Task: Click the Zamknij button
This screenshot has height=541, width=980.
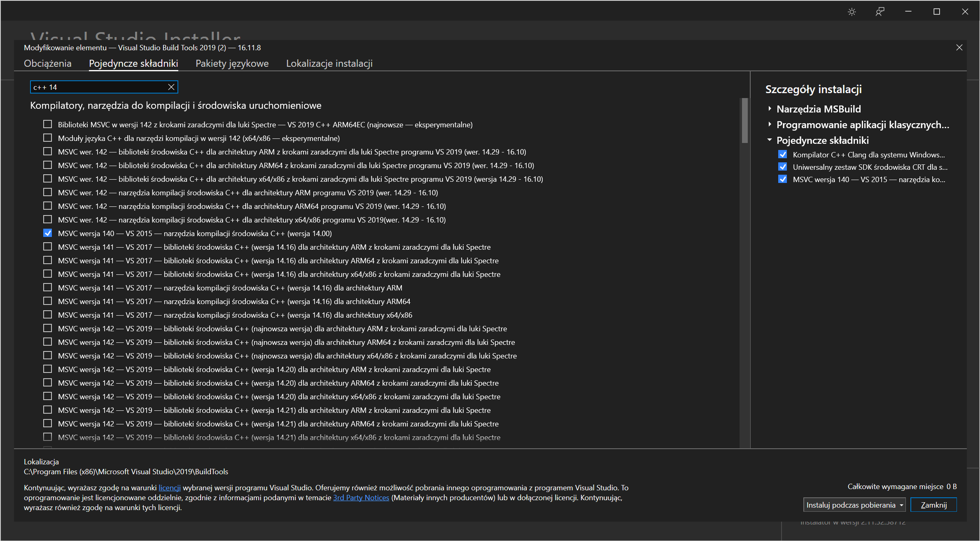Action: [x=933, y=505]
